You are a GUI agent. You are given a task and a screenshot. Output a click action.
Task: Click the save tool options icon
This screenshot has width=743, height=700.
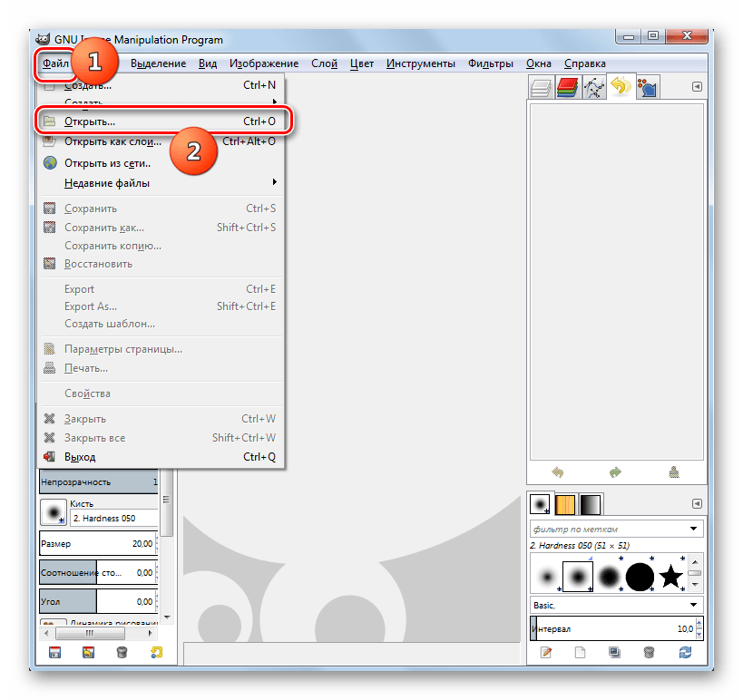coord(54,652)
